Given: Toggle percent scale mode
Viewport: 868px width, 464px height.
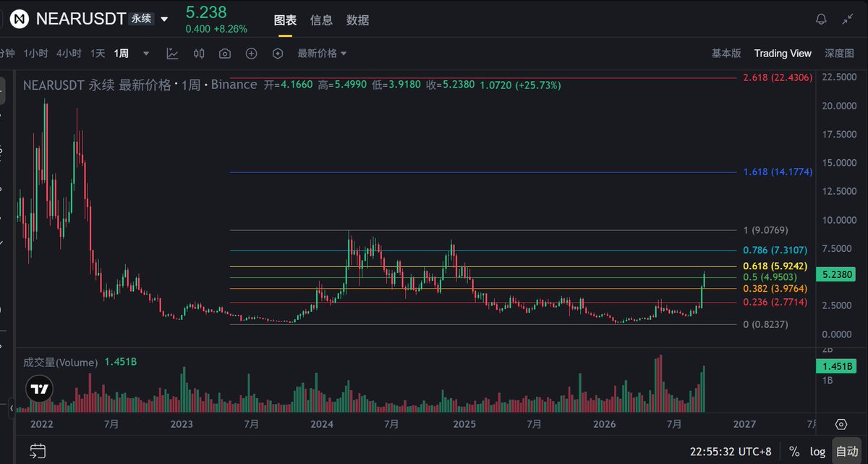Looking at the screenshot, I should pos(794,451).
